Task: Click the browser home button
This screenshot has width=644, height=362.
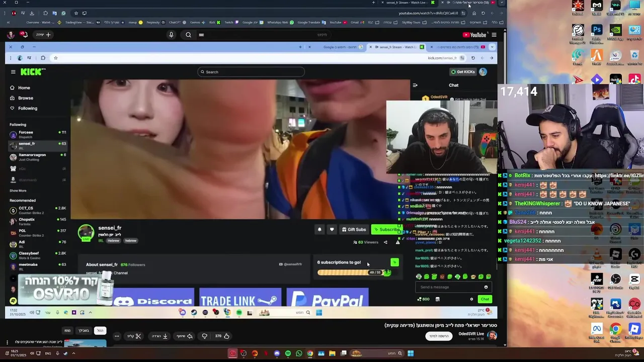Action: point(474,13)
